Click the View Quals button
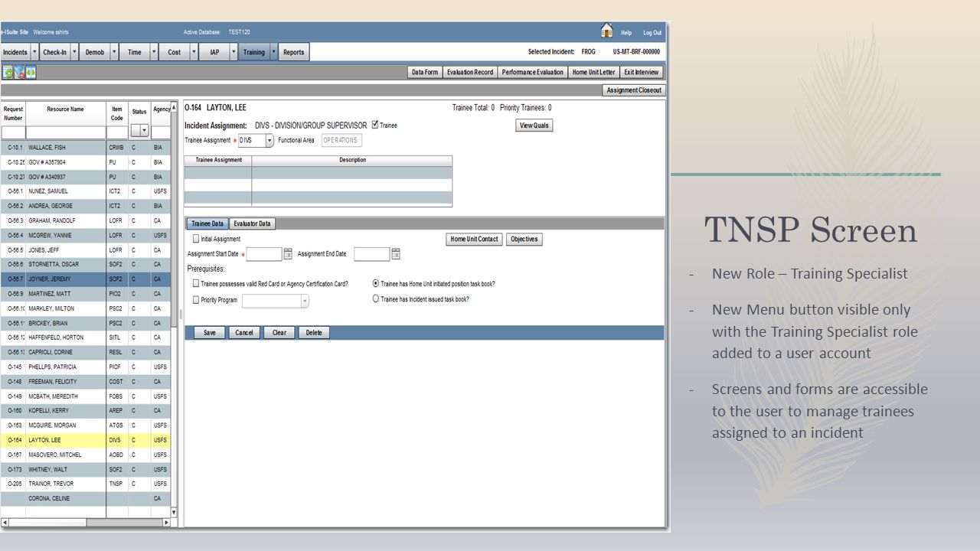Viewport: 980px width, 551px height. pyautogui.click(x=534, y=126)
